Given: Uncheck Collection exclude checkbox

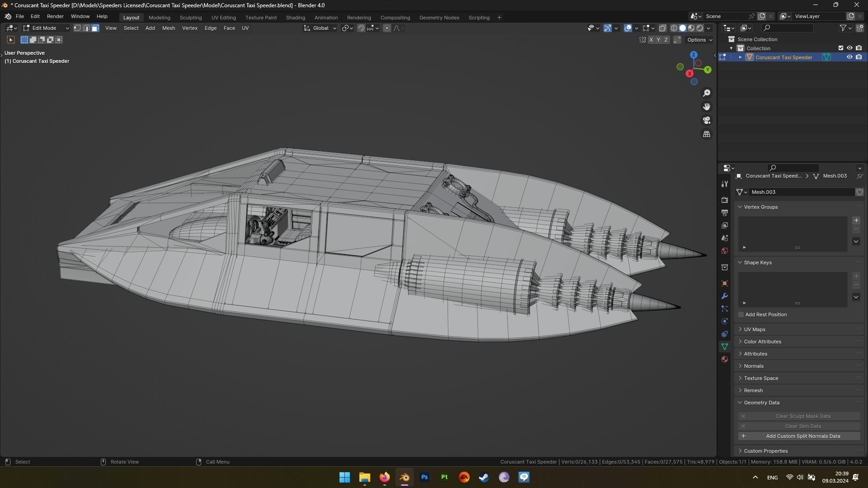Looking at the screenshot, I should pyautogui.click(x=841, y=48).
